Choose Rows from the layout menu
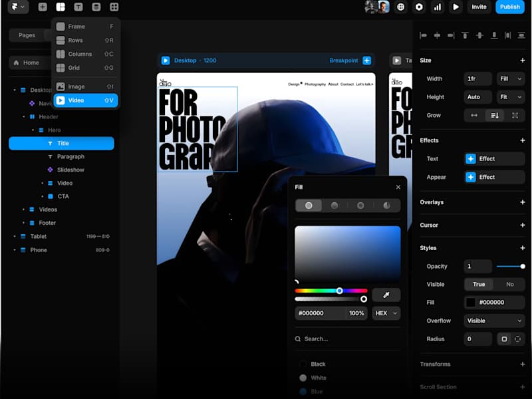532x399 pixels. point(86,41)
